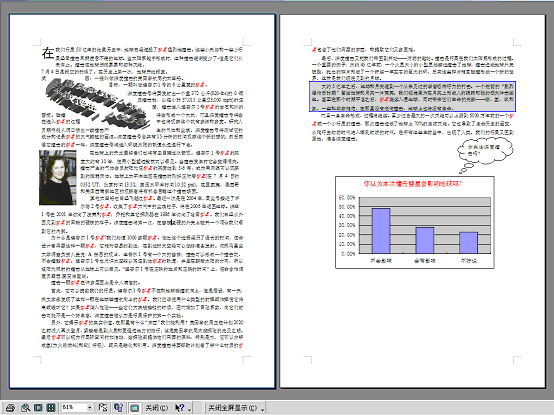
Task: Open the zoom percentage dropdown arrow
Action: pos(89,408)
